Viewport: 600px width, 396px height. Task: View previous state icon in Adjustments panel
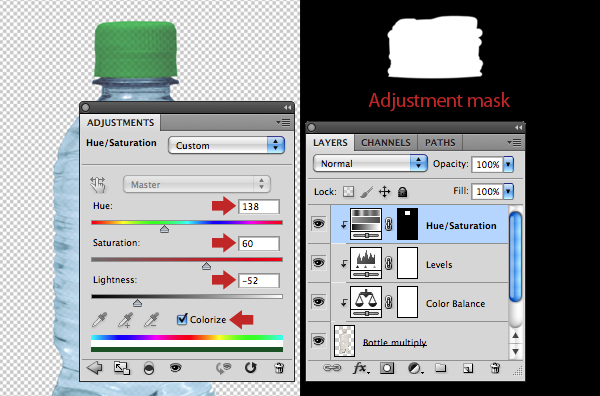click(x=224, y=368)
